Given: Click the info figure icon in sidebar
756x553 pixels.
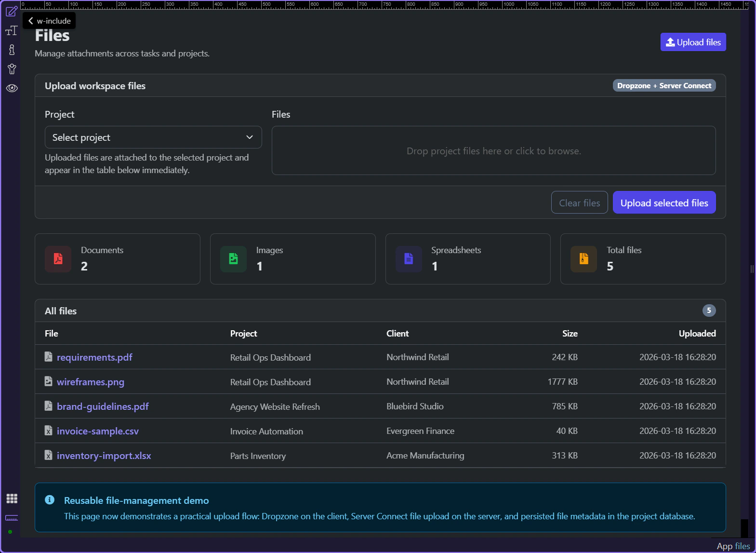Looking at the screenshot, I should coord(12,50).
